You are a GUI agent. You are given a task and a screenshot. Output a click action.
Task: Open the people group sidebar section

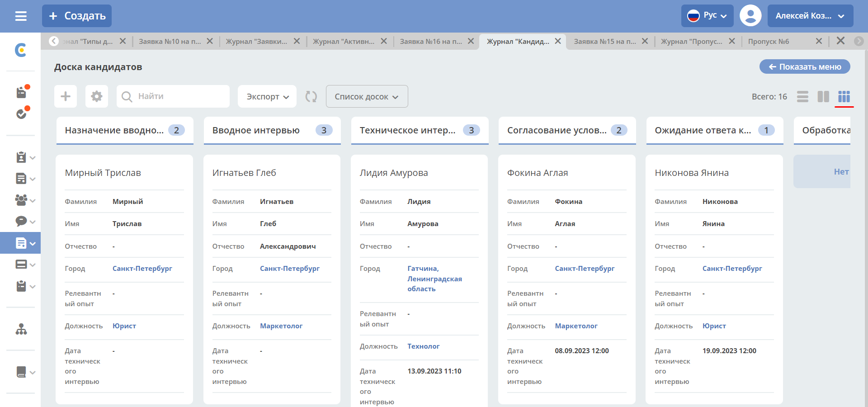[x=21, y=200]
